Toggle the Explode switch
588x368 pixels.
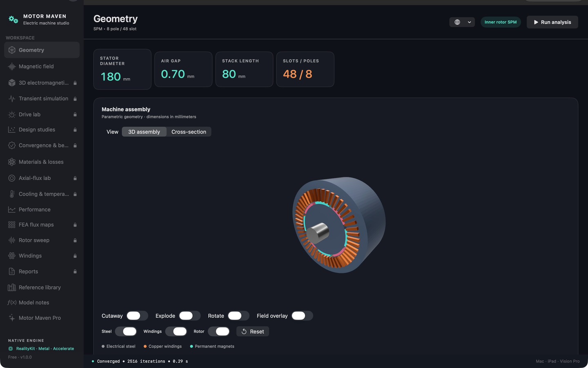(189, 316)
